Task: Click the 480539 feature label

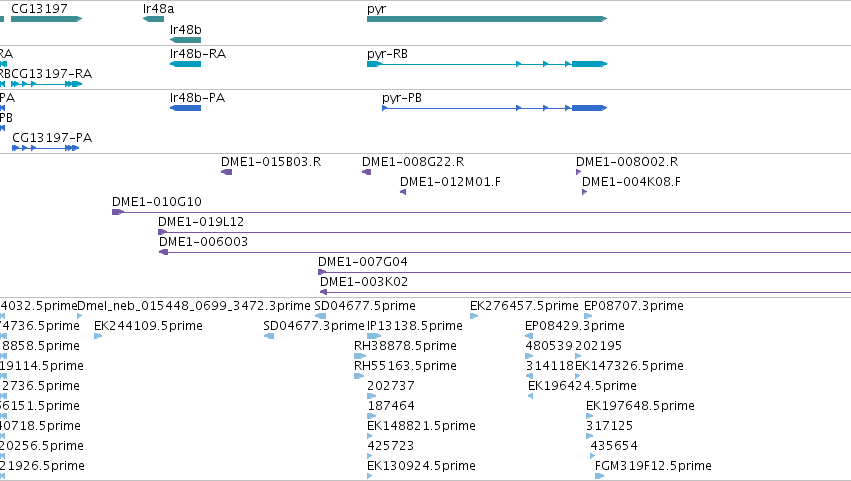Action: click(x=549, y=346)
